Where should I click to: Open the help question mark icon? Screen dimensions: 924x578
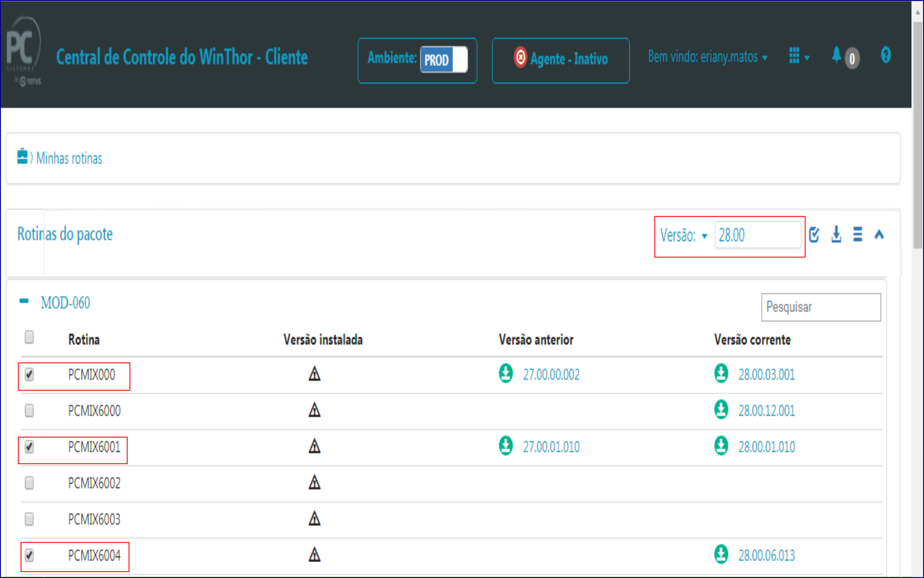(885, 55)
